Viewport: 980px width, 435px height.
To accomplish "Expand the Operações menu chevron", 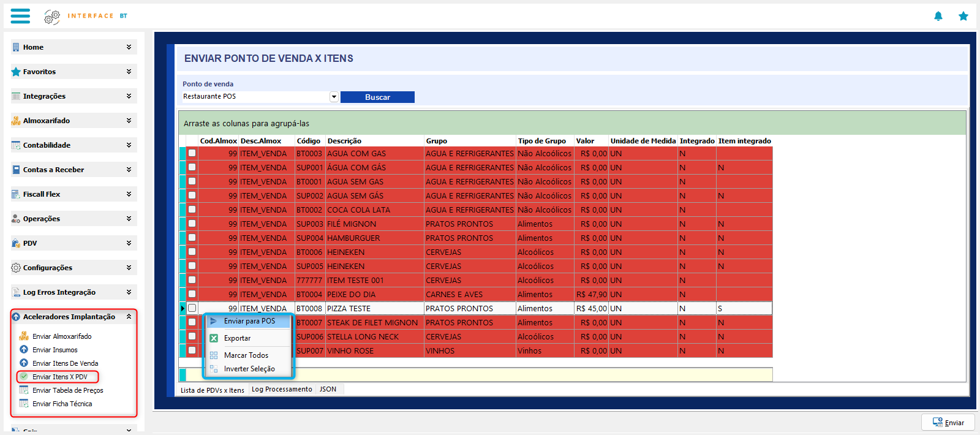I will pos(129,218).
